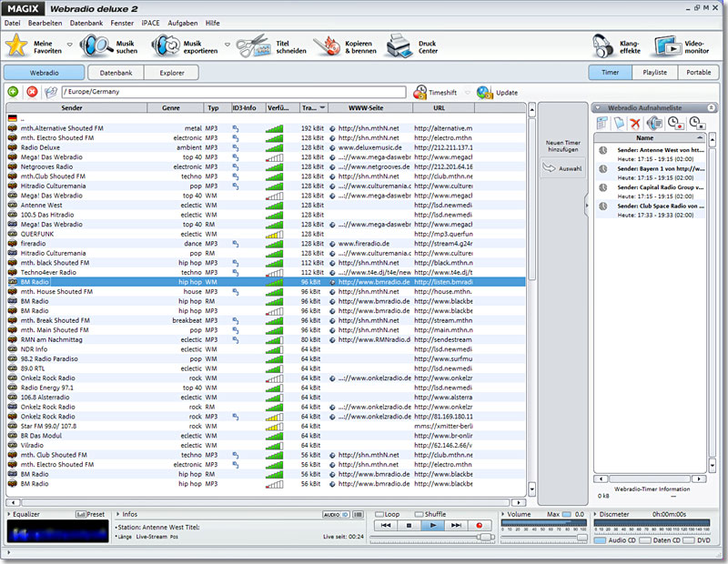The height and width of the screenshot is (564, 728).
Task: Click the open folder icon beside path
Action: 51,92
